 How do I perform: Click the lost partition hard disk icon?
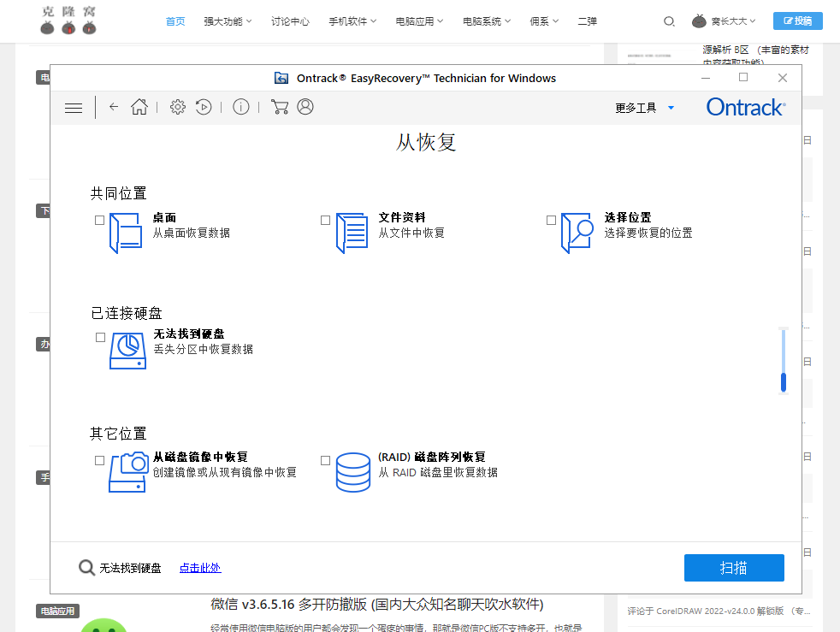pyautogui.click(x=128, y=351)
